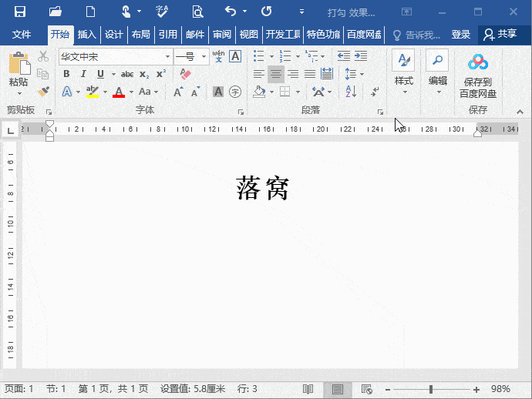Toggle Underline formatting

click(100, 74)
